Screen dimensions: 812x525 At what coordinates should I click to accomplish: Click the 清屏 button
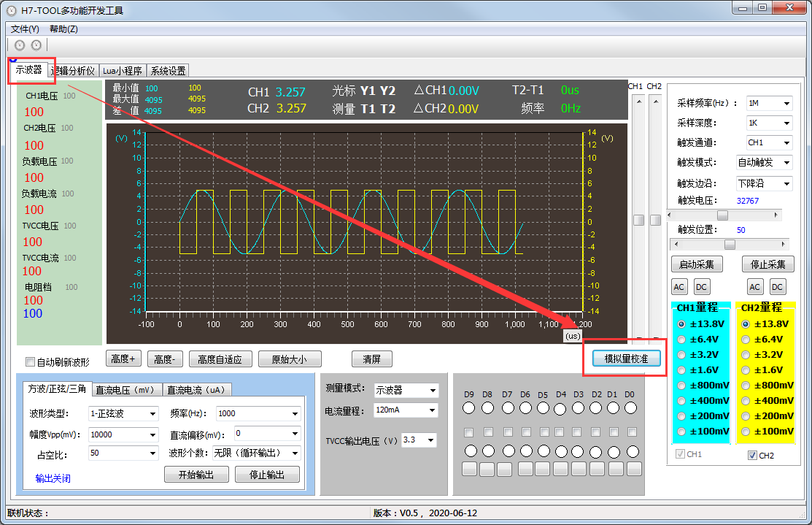tap(372, 359)
